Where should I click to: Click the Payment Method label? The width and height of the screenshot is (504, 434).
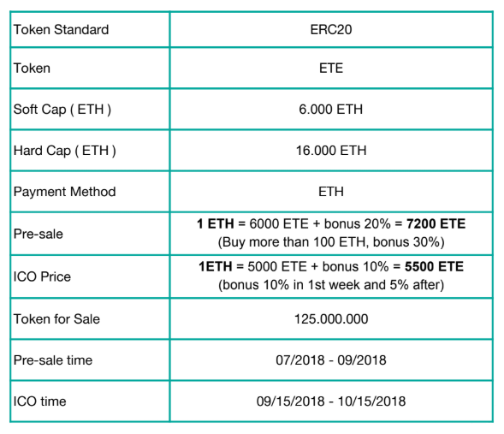(65, 192)
